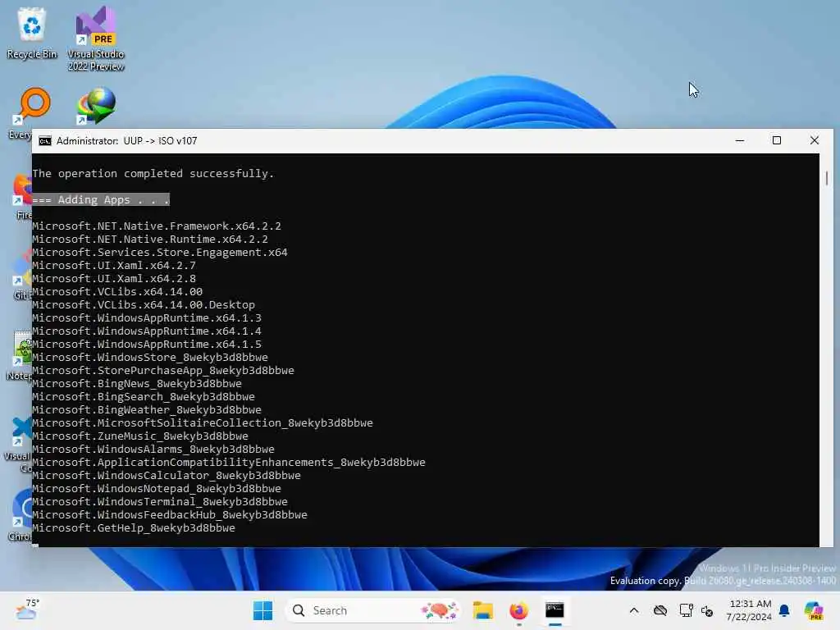
Task: Click Microsoft.Services.Store.Engagement.x64 line
Action: [x=160, y=253]
